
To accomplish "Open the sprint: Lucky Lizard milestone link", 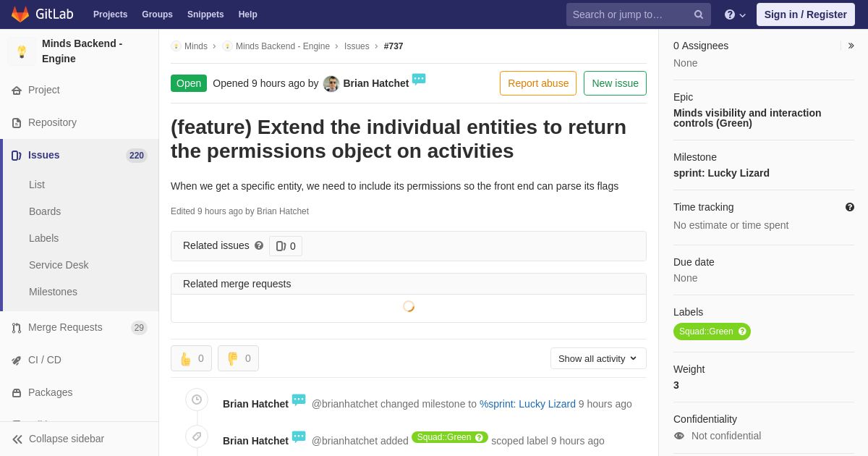I will click(x=721, y=173).
